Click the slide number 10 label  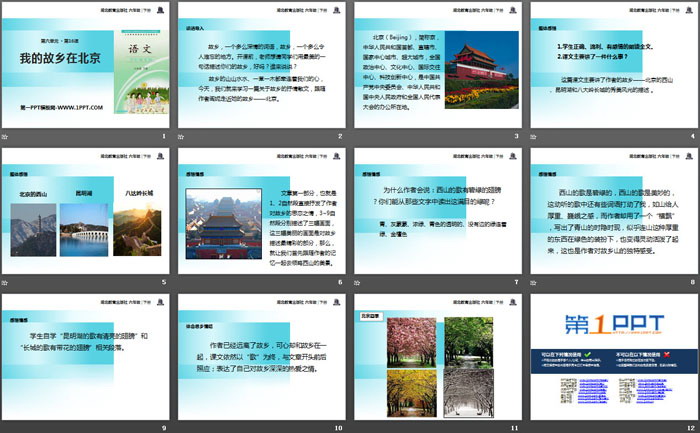(338, 428)
